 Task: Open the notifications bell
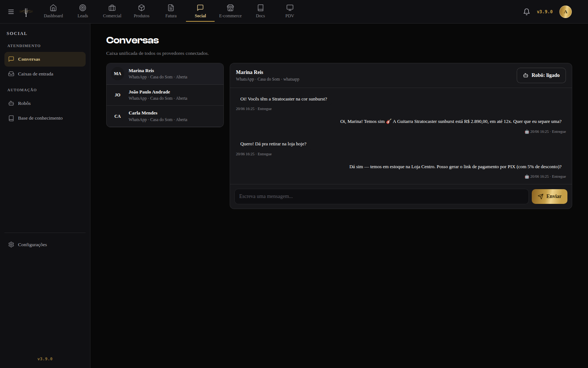527,12
